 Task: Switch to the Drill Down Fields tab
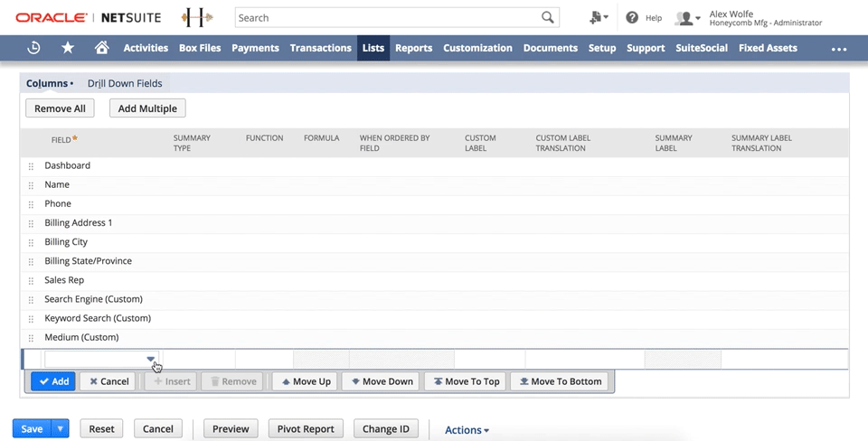coord(125,83)
